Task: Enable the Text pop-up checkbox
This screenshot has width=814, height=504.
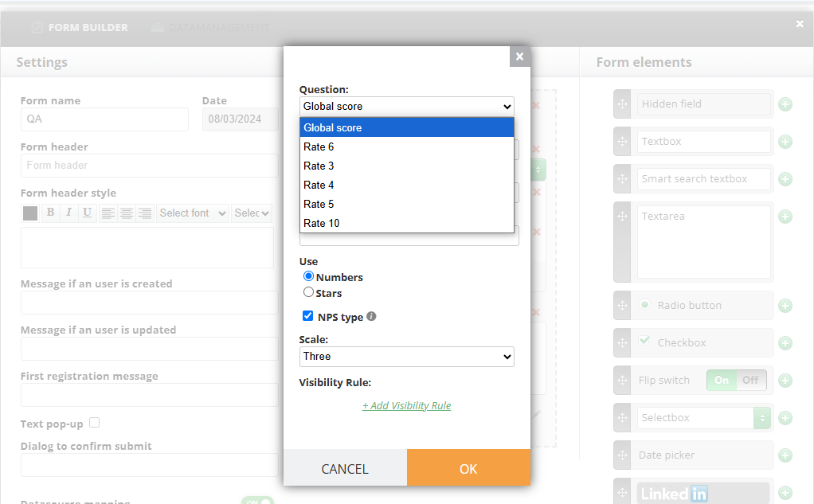Action: click(x=94, y=423)
